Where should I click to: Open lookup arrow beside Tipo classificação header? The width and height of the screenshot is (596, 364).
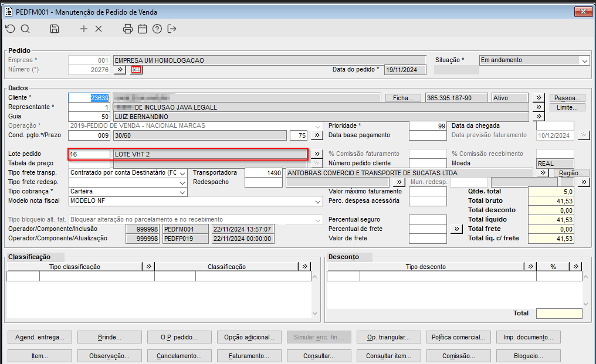(x=148, y=266)
